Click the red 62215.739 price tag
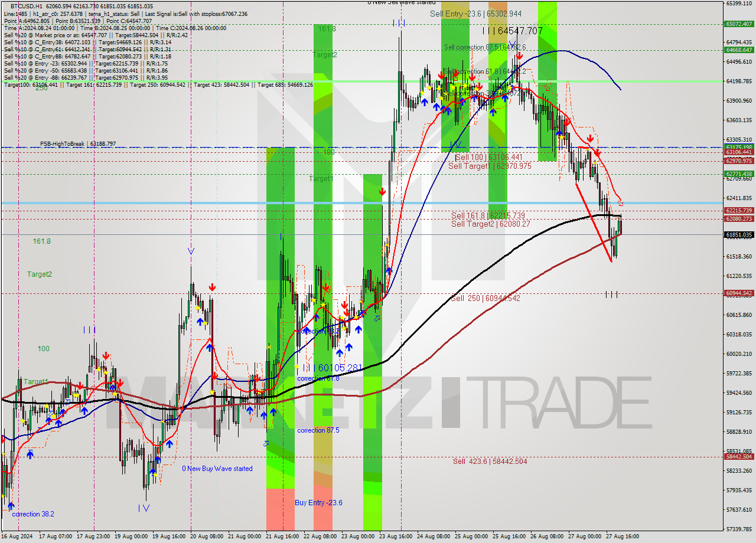Image resolution: width=756 pixels, height=543 pixels. click(x=738, y=210)
